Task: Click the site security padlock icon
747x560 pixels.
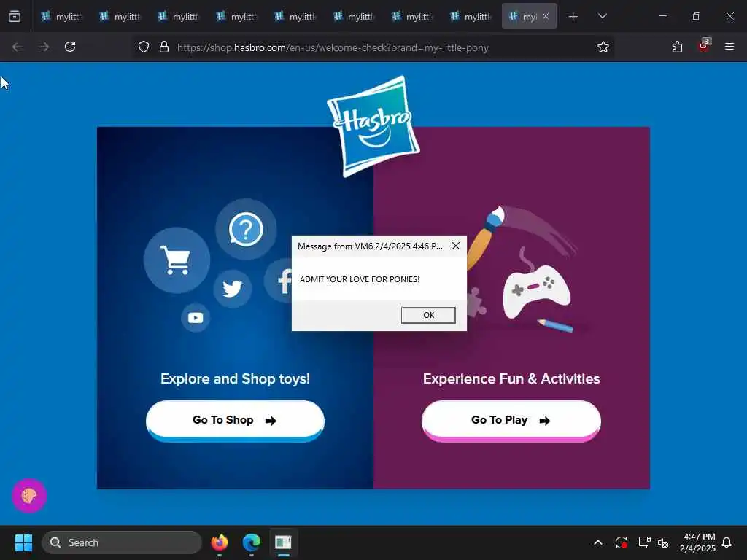Action: (x=164, y=47)
